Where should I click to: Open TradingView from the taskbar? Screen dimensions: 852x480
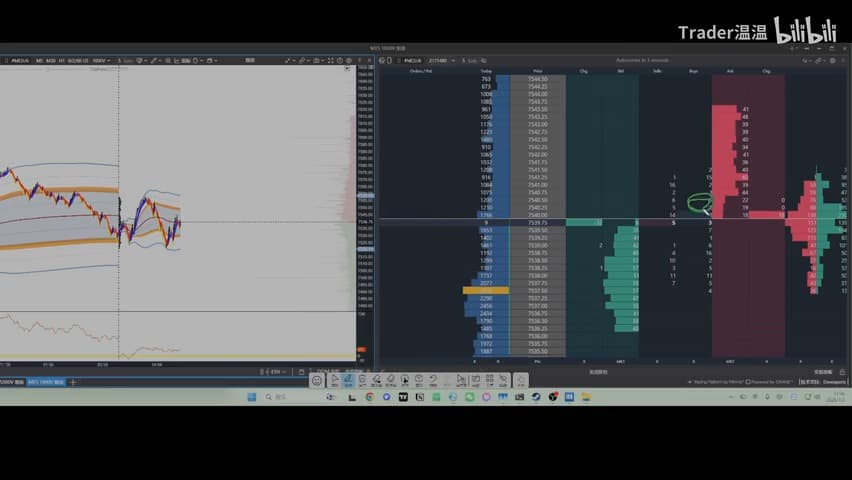point(403,397)
